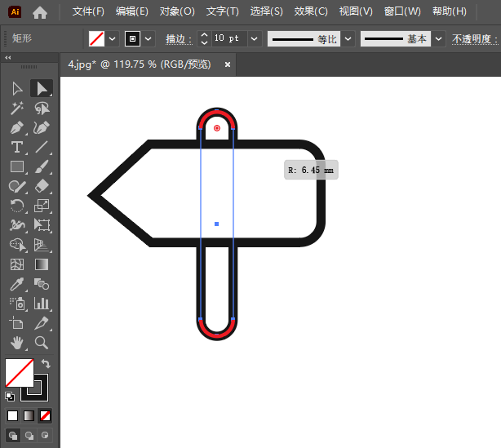Select the Gradient tool
This screenshot has width=501, height=448.
pyautogui.click(x=42, y=264)
